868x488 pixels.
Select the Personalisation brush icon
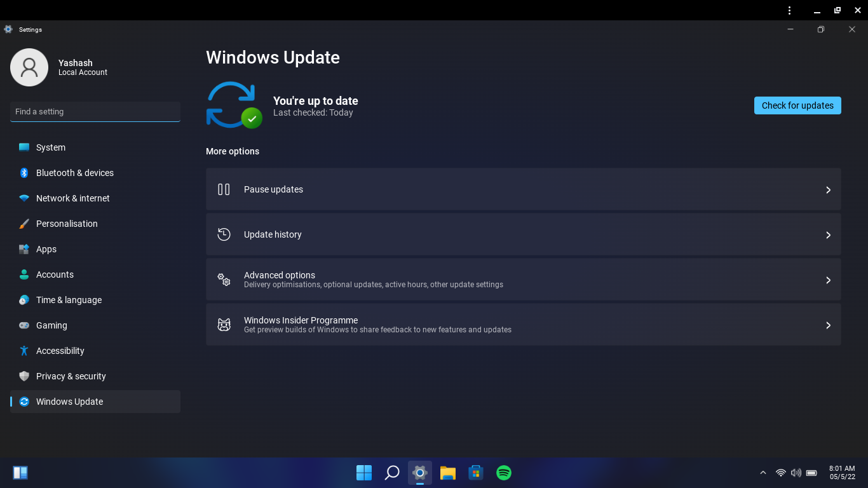tap(24, 224)
